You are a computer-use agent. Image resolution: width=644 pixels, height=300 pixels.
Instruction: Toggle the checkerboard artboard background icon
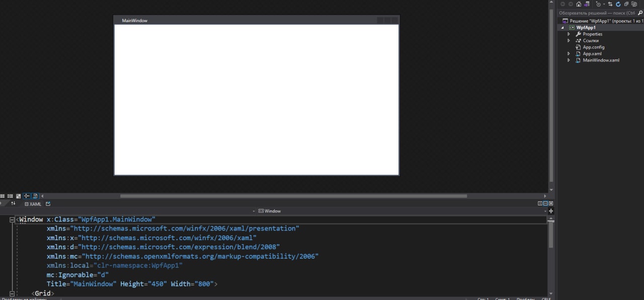(18, 196)
